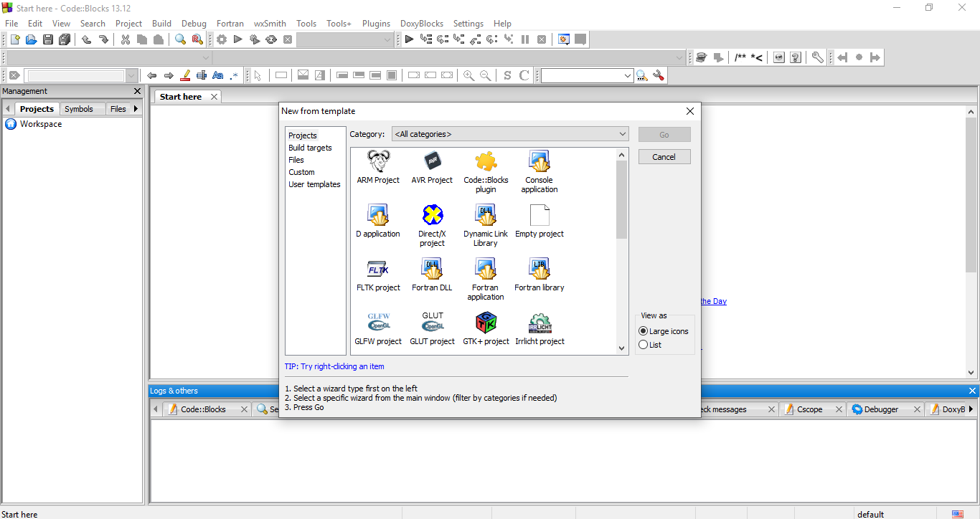Screen dimensions: 980x519
Task: Select the Large icons radio button
Action: [664, 331]
